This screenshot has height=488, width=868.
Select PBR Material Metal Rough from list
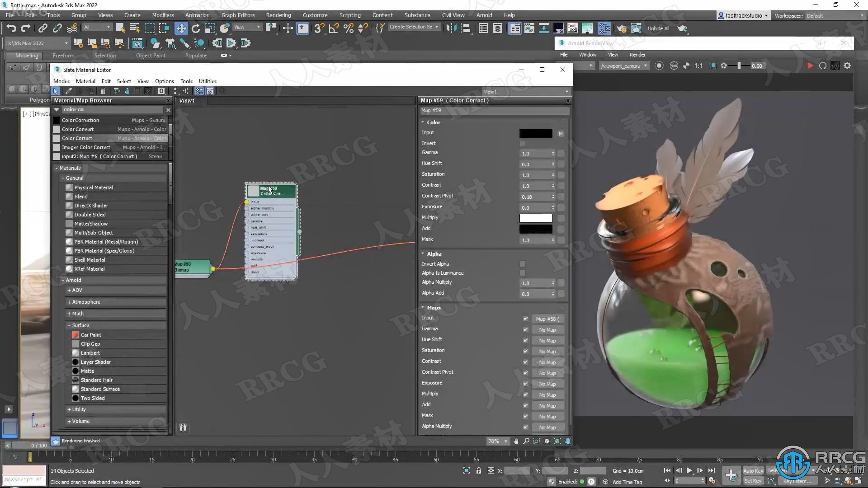tap(106, 241)
